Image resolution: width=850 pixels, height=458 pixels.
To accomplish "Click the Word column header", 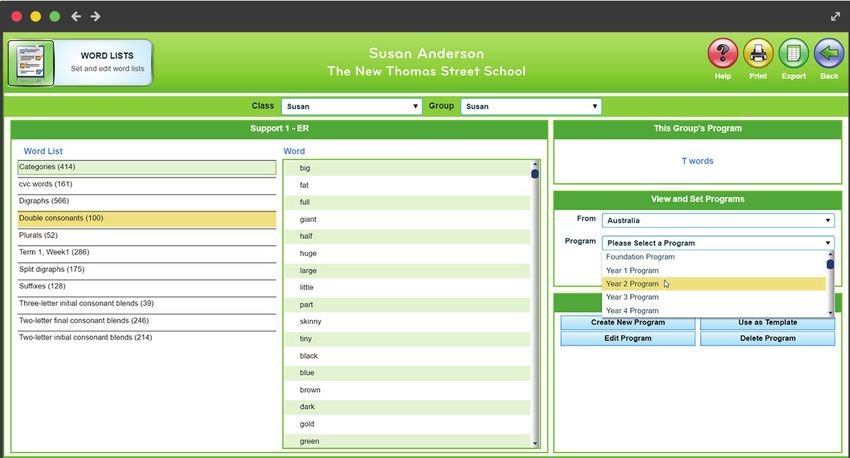I will tap(294, 151).
